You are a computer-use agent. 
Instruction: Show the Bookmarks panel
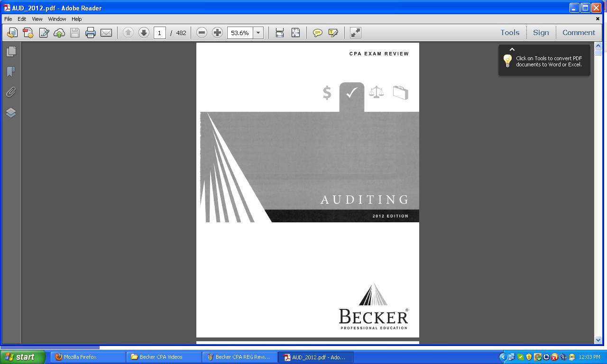[11, 72]
